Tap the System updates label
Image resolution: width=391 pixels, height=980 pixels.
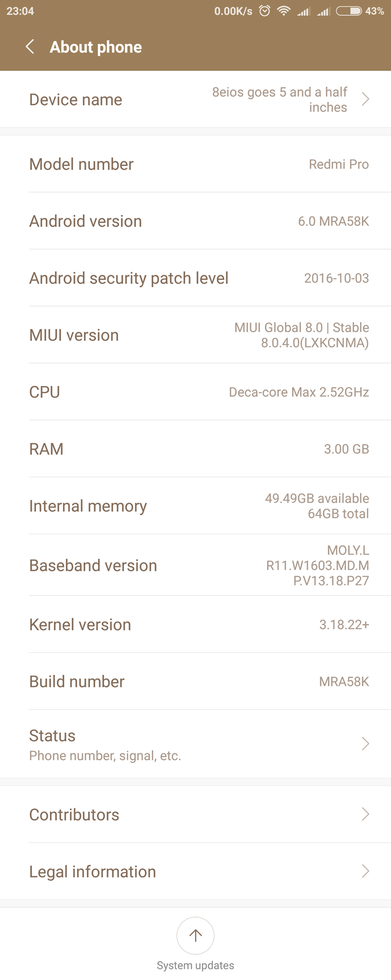tap(195, 965)
